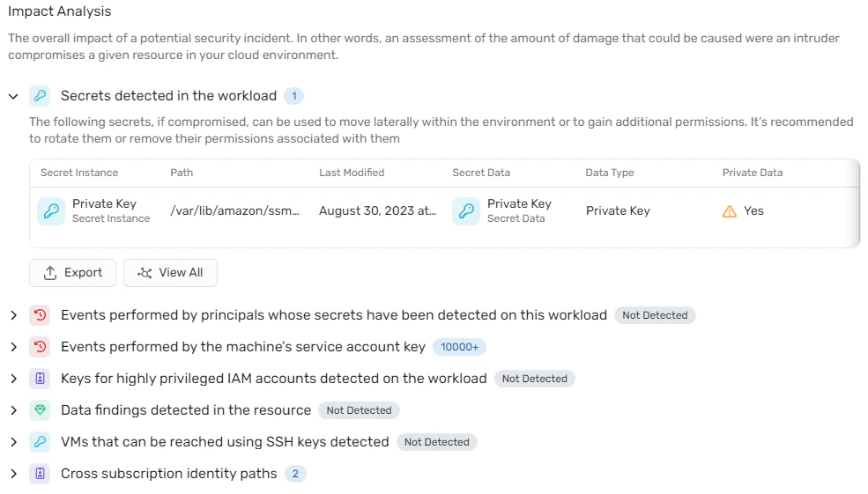Collapse the Secrets detected in the workload section
The height and width of the screenshot is (494, 868).
coord(13,96)
